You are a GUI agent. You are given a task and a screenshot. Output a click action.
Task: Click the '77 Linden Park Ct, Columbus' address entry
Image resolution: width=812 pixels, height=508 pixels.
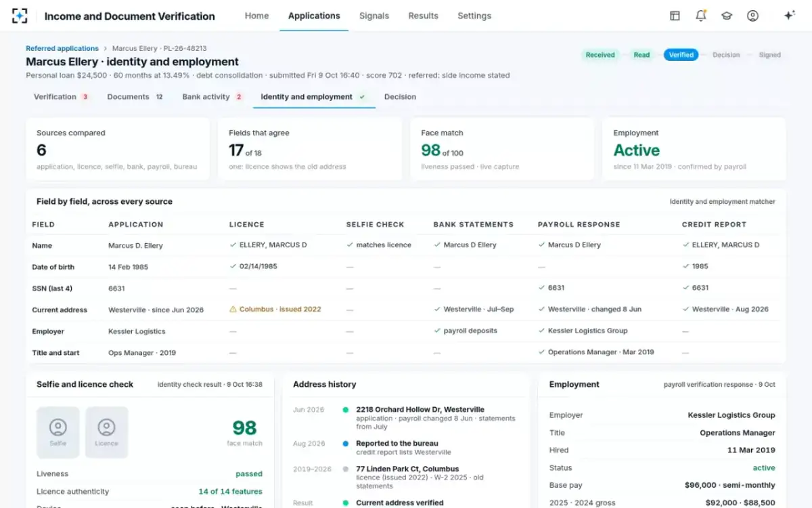tap(407, 469)
